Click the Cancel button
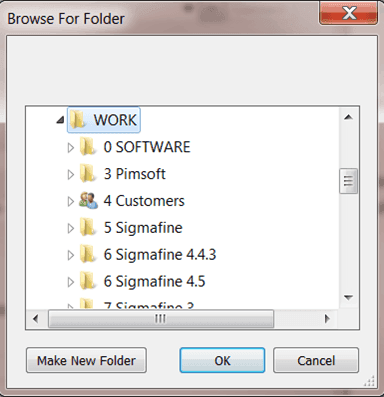The width and height of the screenshot is (384, 397). pyautogui.click(x=316, y=360)
